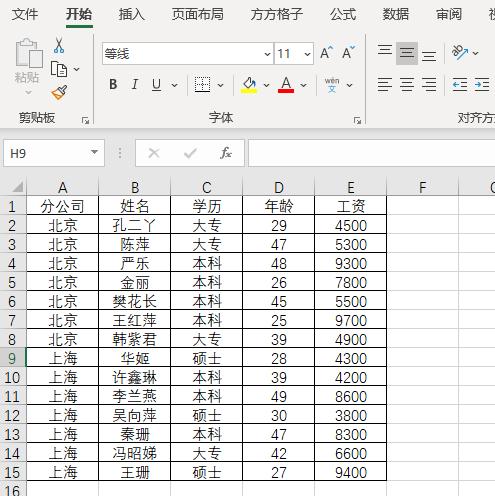Toggle middle vertical alignment

coord(407,53)
